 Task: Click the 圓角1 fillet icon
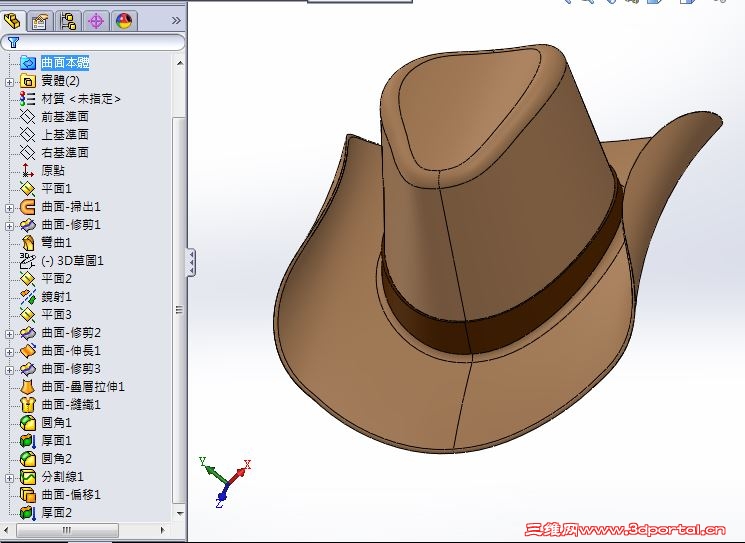click(x=28, y=422)
